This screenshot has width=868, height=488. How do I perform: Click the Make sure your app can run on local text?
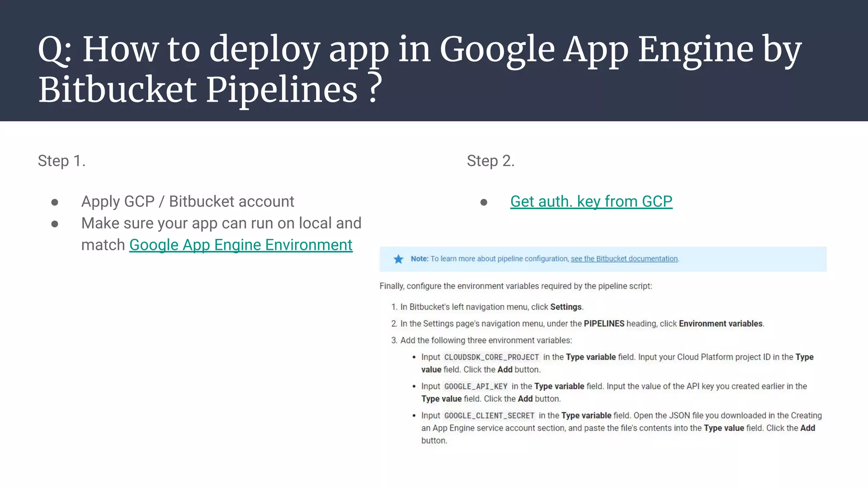[221, 223]
